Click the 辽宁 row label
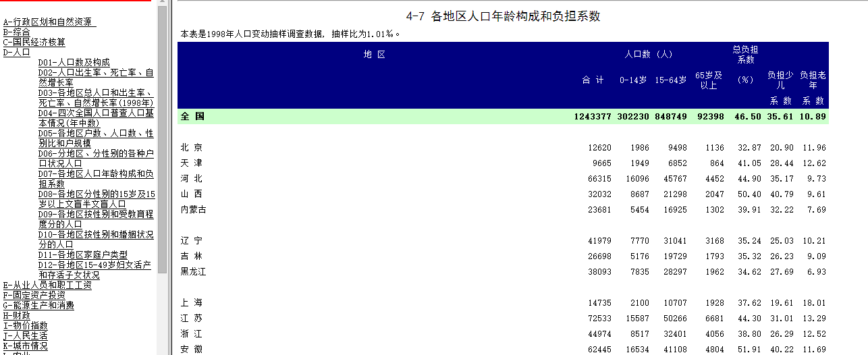Image resolution: width=868 pixels, height=355 pixels. [191, 240]
